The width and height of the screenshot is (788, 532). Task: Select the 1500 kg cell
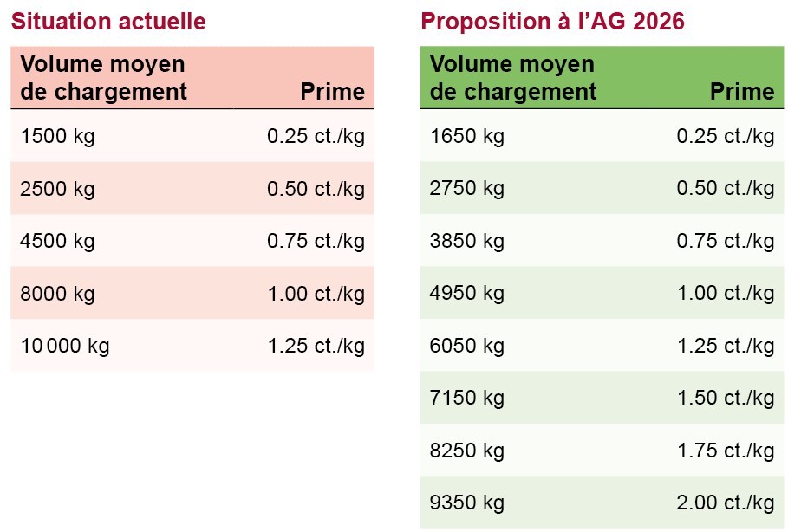(x=57, y=137)
